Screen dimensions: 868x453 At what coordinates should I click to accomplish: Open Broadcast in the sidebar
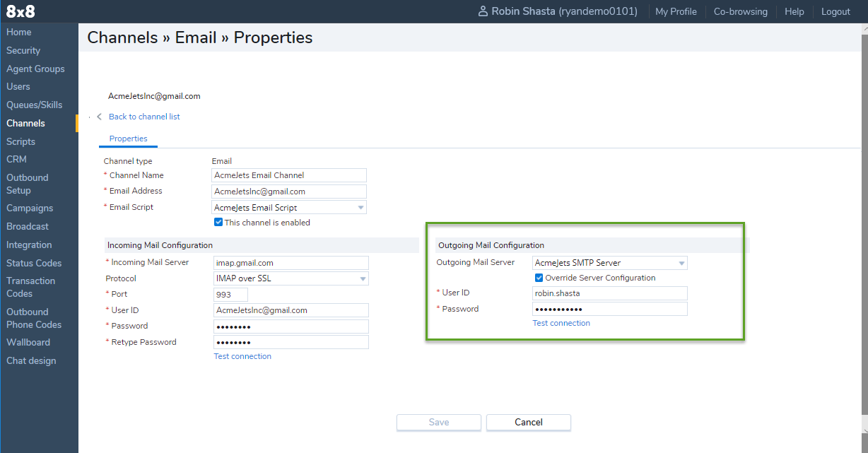click(x=28, y=227)
